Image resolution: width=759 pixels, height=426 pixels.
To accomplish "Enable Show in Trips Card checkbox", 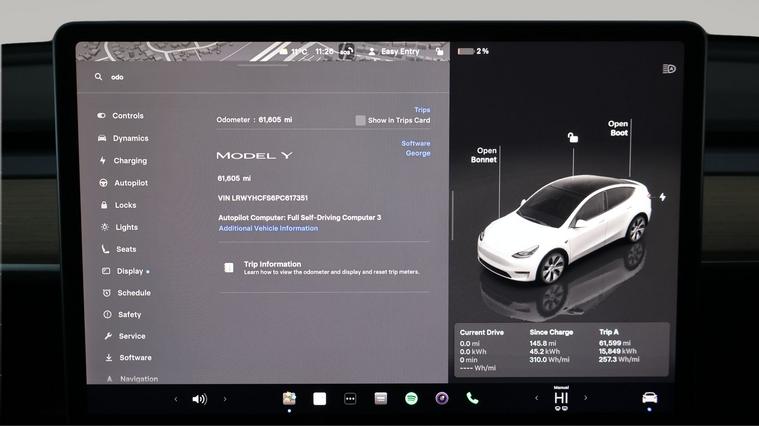I will [x=360, y=120].
